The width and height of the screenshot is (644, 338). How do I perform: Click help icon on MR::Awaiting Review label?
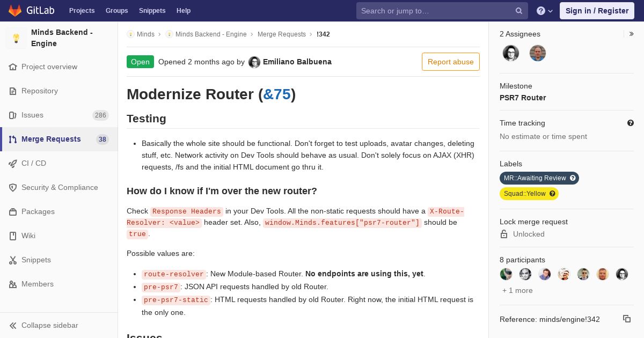click(x=573, y=178)
